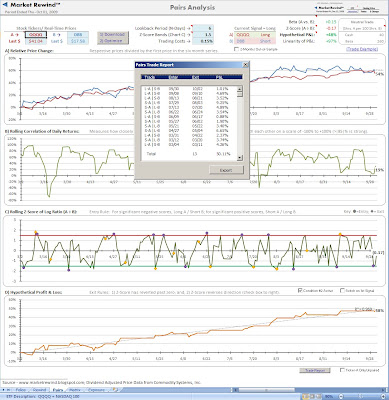Select ticker B input cell DBB
Screen dimensions: 389x400
[78, 35]
